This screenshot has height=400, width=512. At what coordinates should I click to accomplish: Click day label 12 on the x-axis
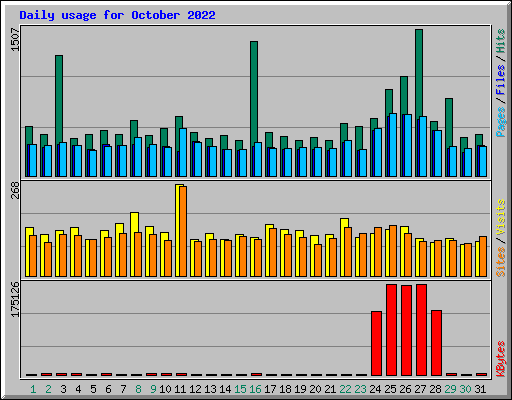click(x=195, y=389)
